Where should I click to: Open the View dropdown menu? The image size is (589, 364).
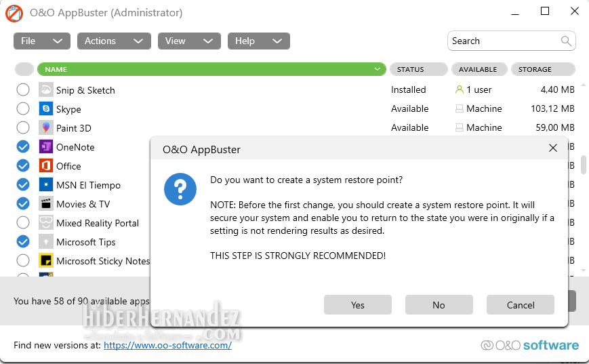tap(189, 41)
